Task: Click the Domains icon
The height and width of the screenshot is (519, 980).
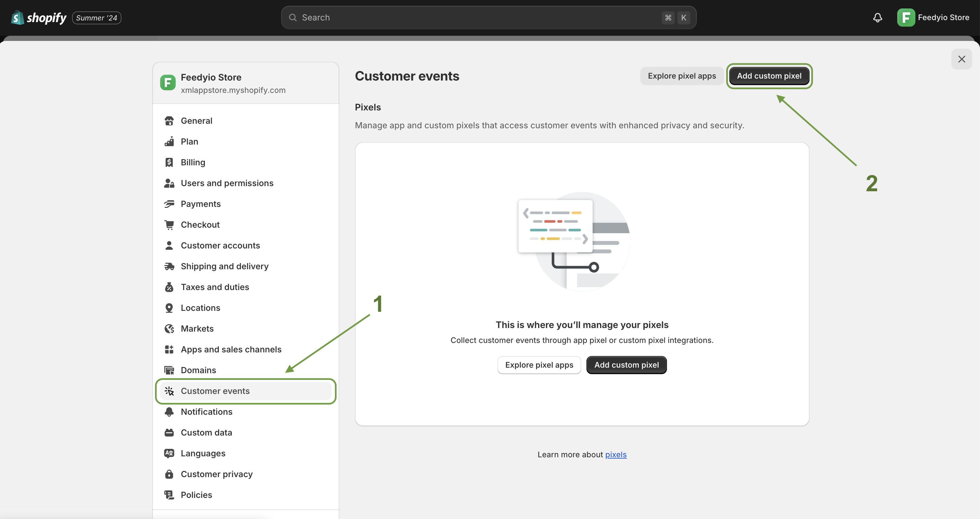Action: pyautogui.click(x=169, y=370)
